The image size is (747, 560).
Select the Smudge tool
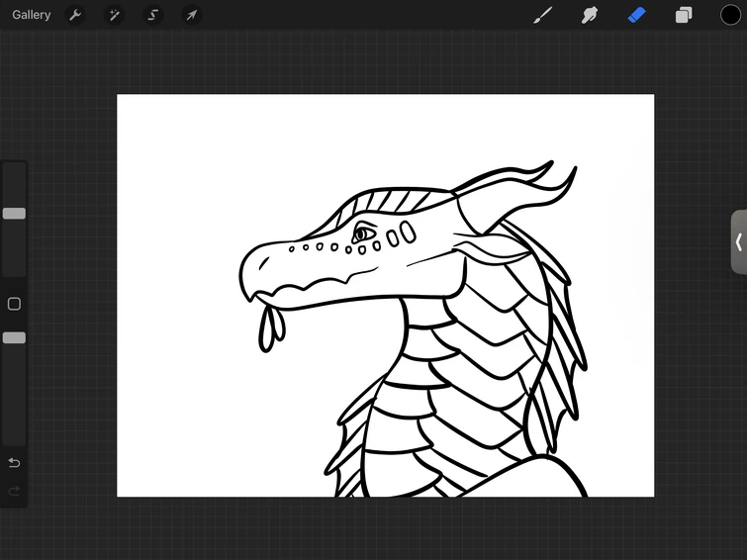point(590,15)
